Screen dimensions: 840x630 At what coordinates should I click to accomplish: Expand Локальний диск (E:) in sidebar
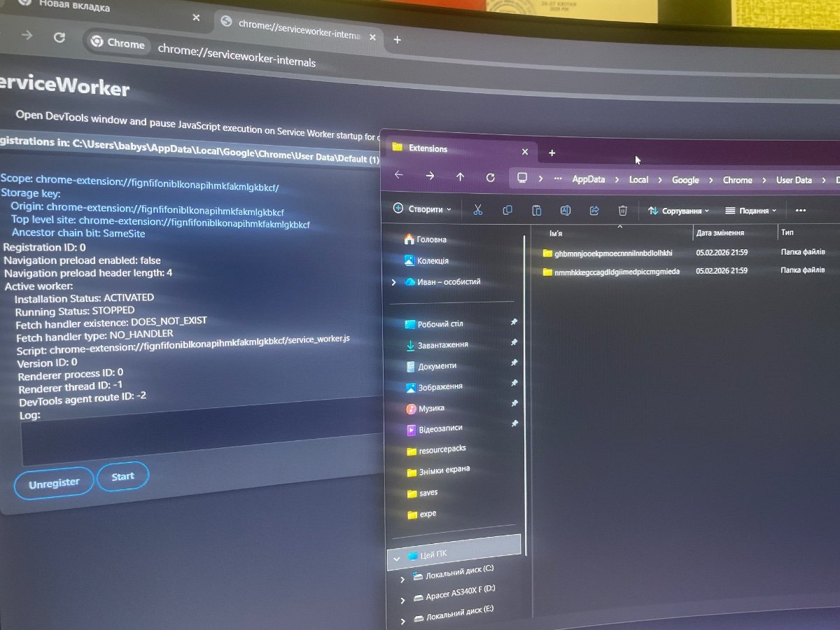coord(402,621)
